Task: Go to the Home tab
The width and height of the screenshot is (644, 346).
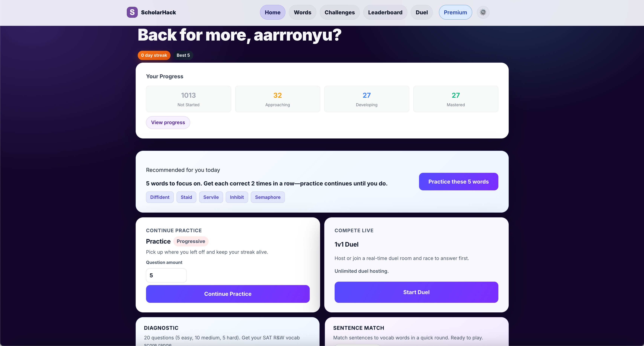Action: point(272,12)
